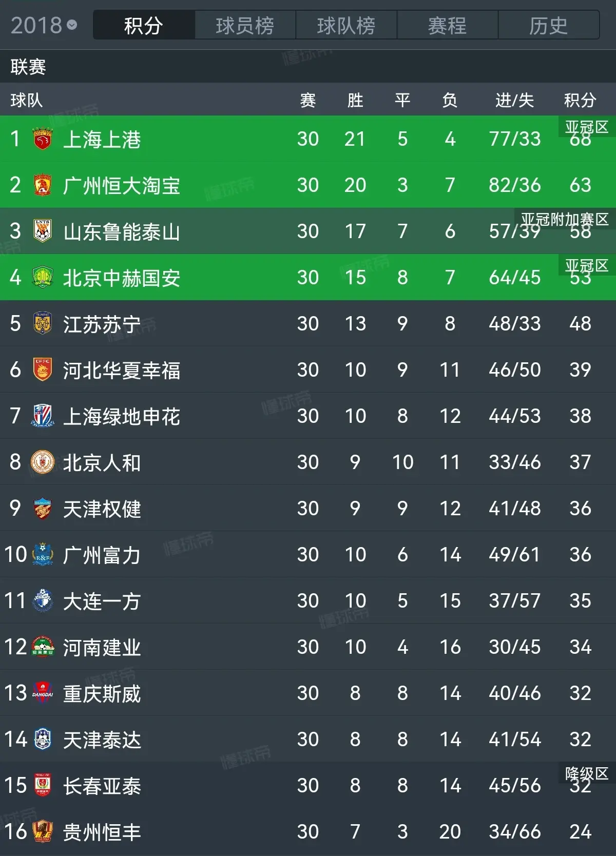
Task: Click the 广州恒大淘宝 team crest
Action: tap(43, 185)
